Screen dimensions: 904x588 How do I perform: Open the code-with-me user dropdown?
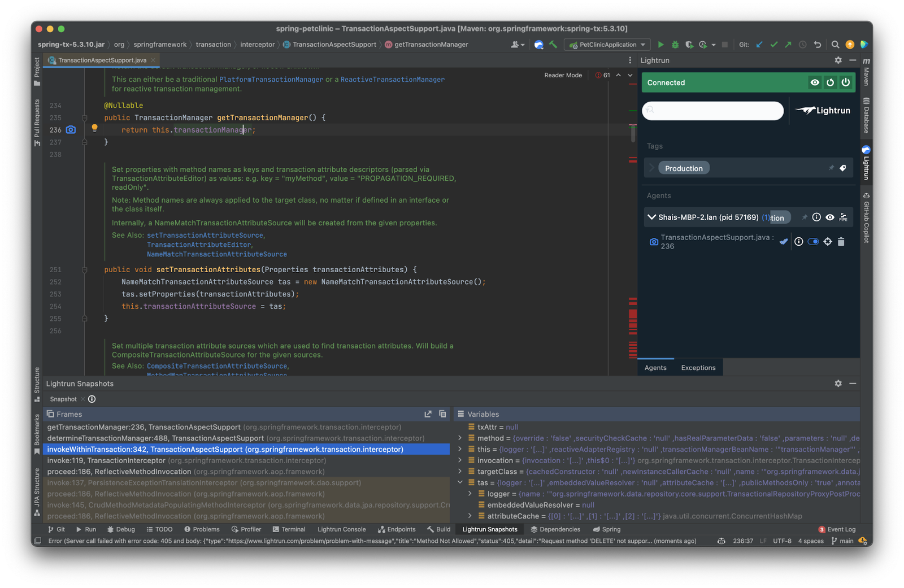pyautogui.click(x=518, y=45)
